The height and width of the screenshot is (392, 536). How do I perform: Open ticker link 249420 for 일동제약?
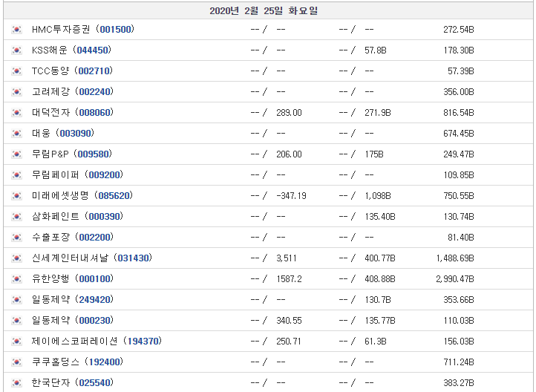pyautogui.click(x=95, y=300)
